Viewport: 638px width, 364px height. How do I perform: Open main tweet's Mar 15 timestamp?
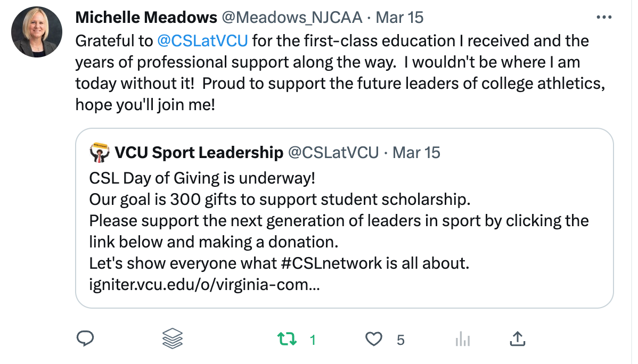coord(399,18)
